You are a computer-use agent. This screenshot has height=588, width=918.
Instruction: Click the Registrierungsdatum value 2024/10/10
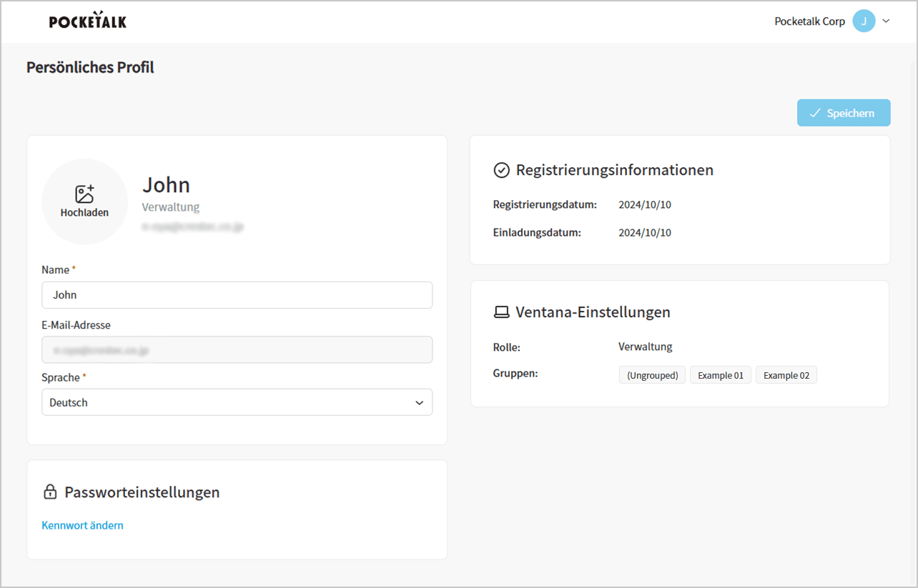[645, 204]
